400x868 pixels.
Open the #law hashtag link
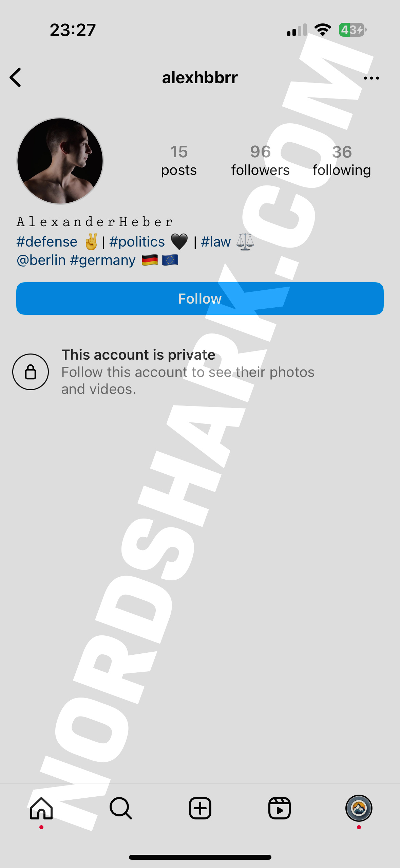point(216,242)
